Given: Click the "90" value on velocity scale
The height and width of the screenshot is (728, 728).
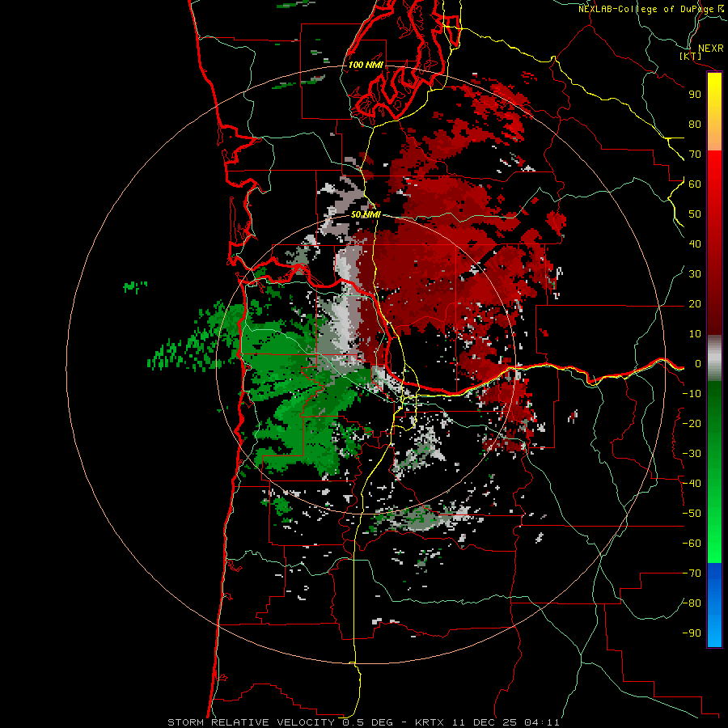Looking at the screenshot, I should coord(695,95).
